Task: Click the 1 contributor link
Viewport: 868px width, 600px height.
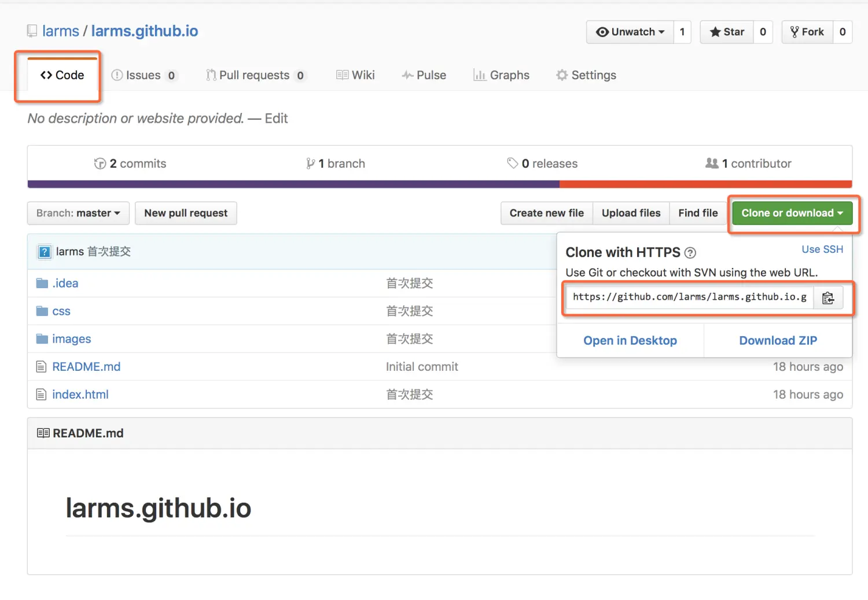Action: pos(748,164)
